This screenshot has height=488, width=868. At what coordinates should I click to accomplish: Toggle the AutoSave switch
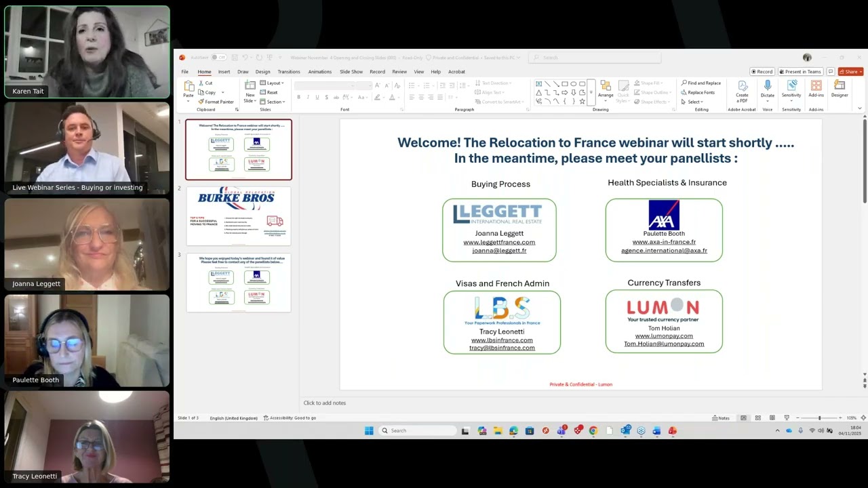tap(218, 58)
